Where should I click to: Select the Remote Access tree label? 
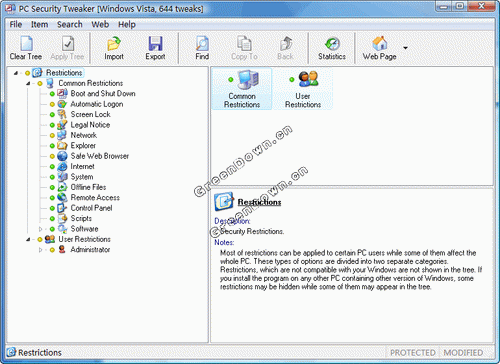pyautogui.click(x=95, y=198)
